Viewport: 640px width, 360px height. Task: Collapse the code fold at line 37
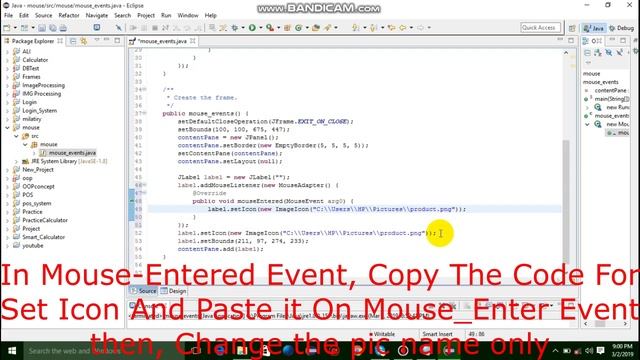click(144, 113)
